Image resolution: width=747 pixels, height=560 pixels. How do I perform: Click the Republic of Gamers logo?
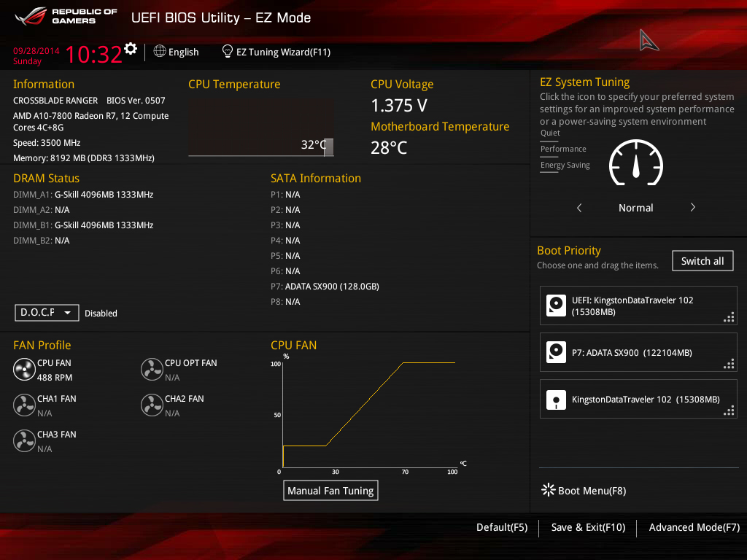66,17
